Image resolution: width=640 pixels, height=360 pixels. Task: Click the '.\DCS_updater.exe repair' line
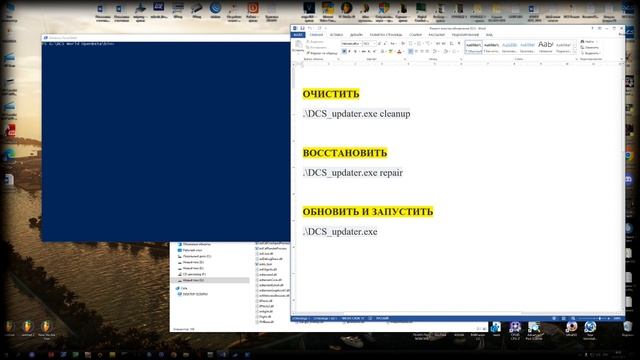(x=353, y=173)
